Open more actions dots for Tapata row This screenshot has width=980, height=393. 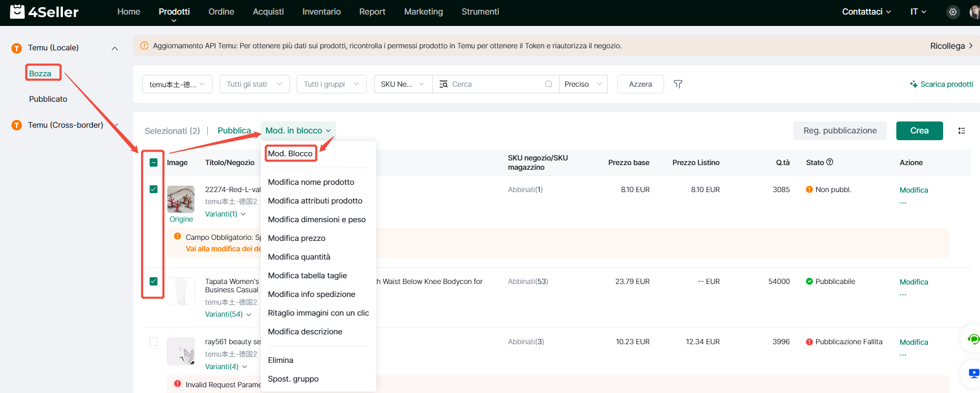pos(903,294)
